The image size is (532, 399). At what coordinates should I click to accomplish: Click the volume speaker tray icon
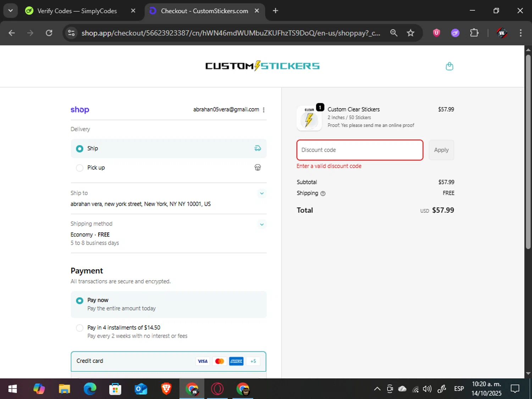(x=427, y=389)
